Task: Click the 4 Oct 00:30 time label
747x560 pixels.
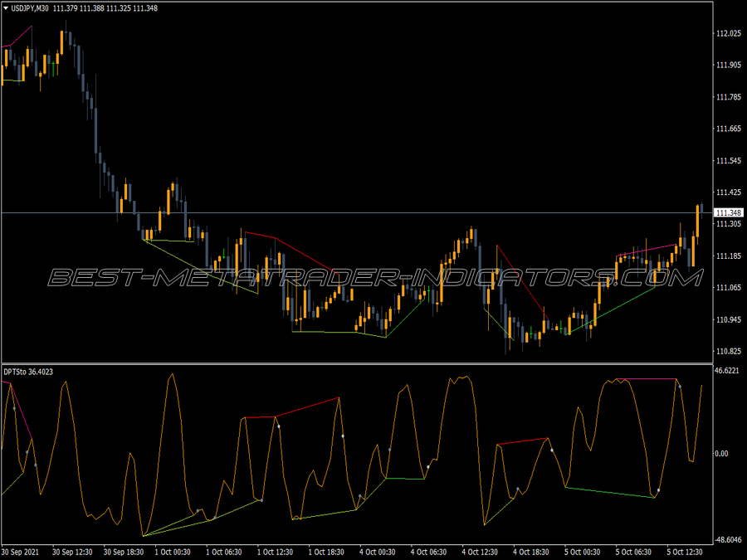Action: [378, 552]
